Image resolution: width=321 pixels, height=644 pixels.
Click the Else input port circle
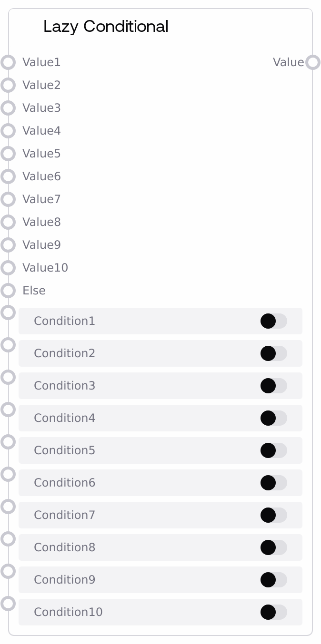tap(8, 291)
